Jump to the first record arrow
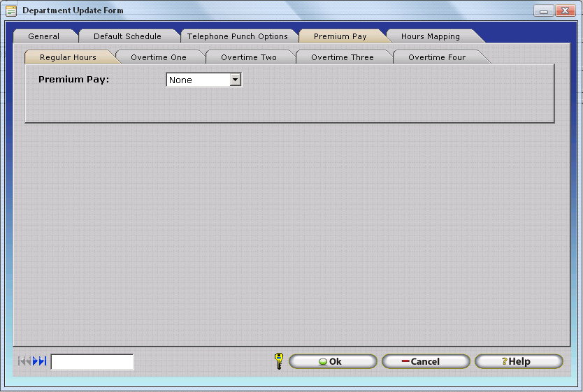The height and width of the screenshot is (392, 583). (x=21, y=361)
